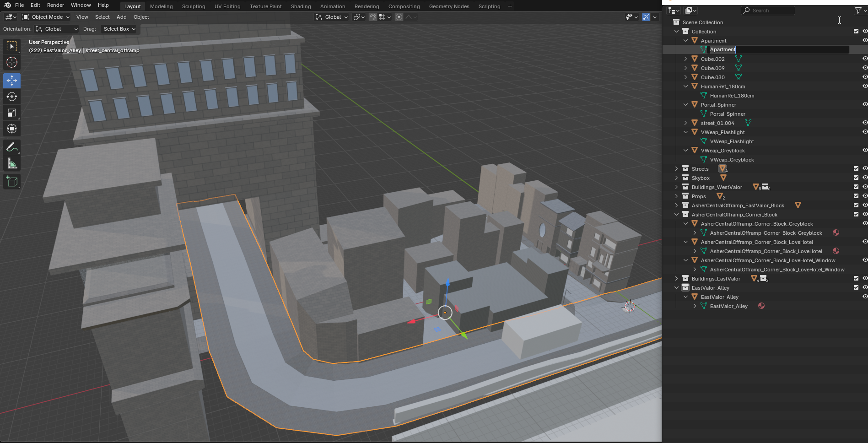This screenshot has height=443, width=868.
Task: Open the Render menu
Action: pyautogui.click(x=55, y=5)
